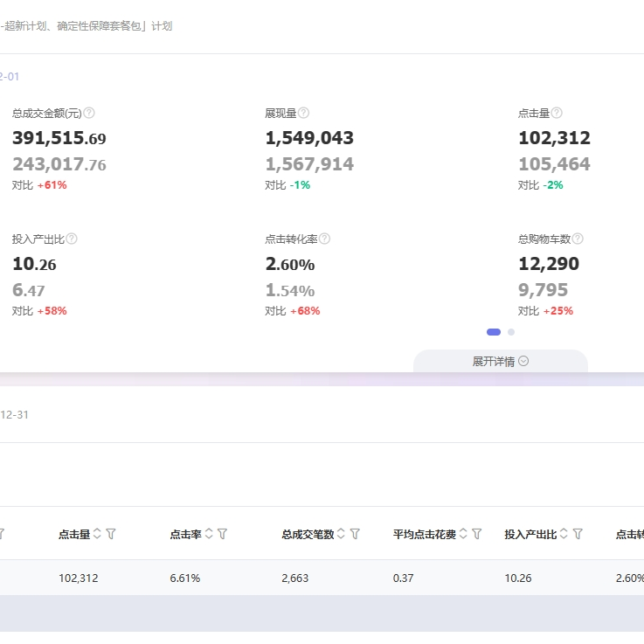This screenshot has height=644, width=644.
Task: Open filter for 点击量 column
Action: [x=111, y=534]
